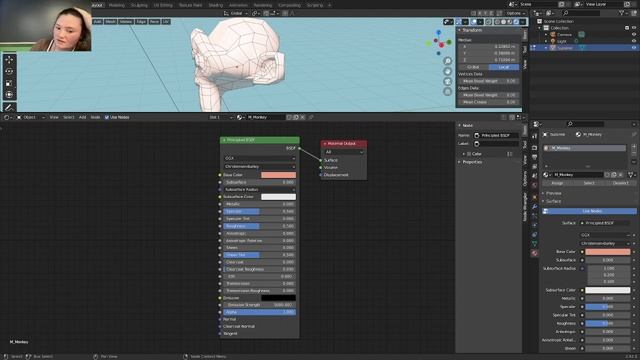This screenshot has height=360, width=640.
Task: Switch to rendered viewport shading
Action: [516, 22]
